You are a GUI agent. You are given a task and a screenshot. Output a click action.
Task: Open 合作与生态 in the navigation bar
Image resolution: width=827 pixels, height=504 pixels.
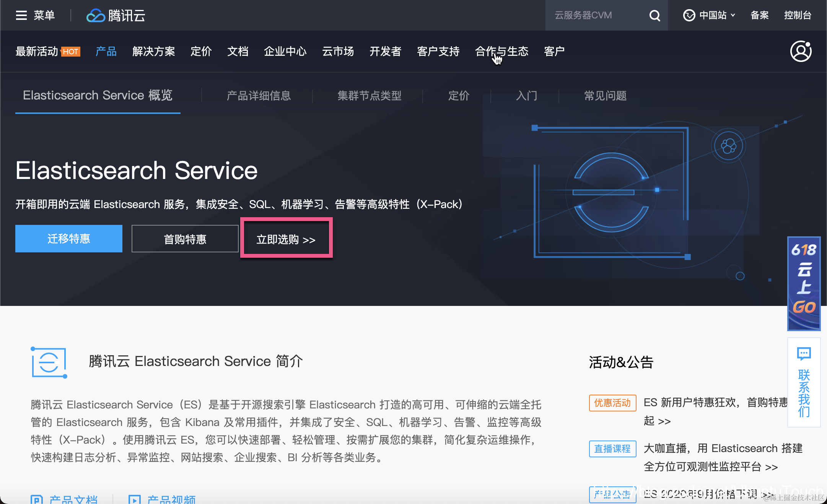501,51
